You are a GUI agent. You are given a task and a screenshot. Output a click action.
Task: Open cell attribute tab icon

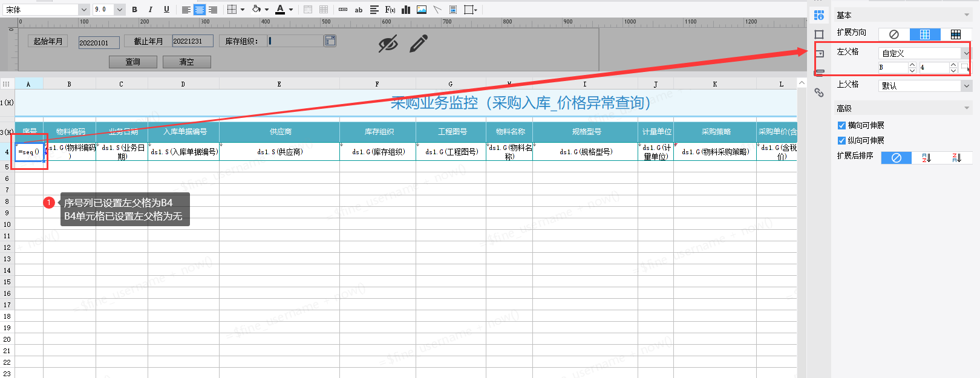(819, 15)
